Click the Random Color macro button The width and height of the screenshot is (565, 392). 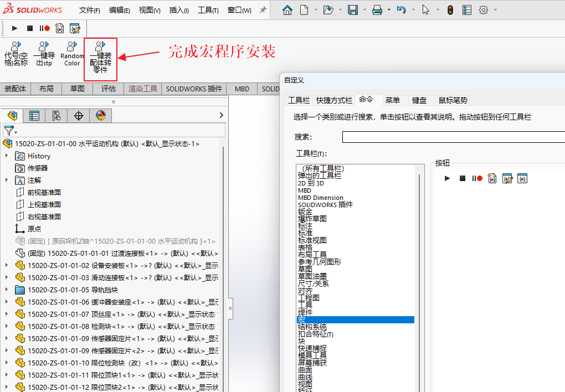[x=72, y=54]
